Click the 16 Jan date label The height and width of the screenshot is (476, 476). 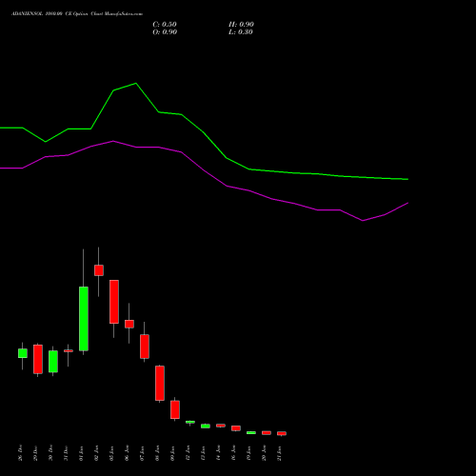[x=233, y=453]
